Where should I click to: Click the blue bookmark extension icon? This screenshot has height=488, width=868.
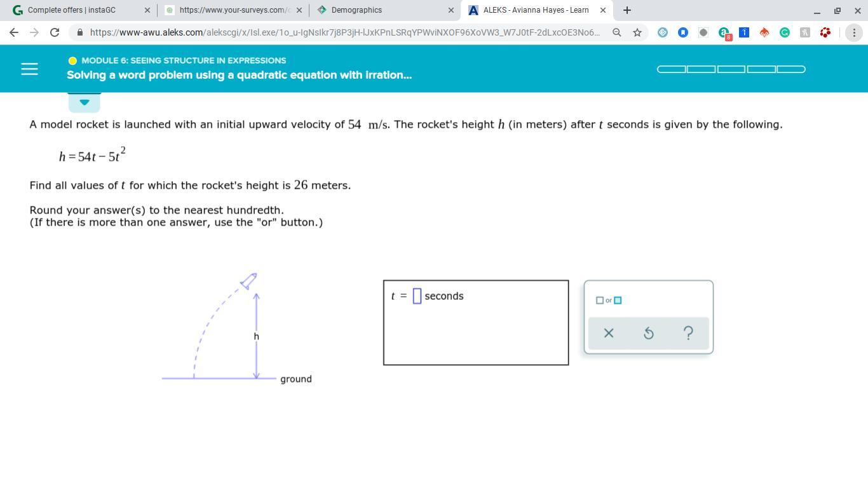pos(682,32)
